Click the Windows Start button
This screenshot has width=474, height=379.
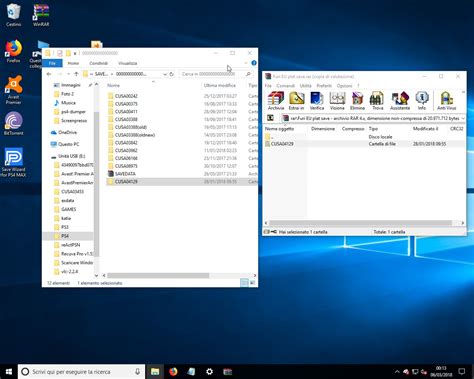coord(9,371)
